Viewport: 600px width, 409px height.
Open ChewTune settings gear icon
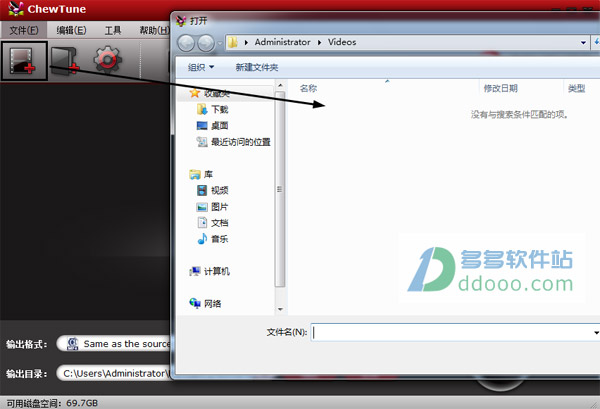(108, 60)
